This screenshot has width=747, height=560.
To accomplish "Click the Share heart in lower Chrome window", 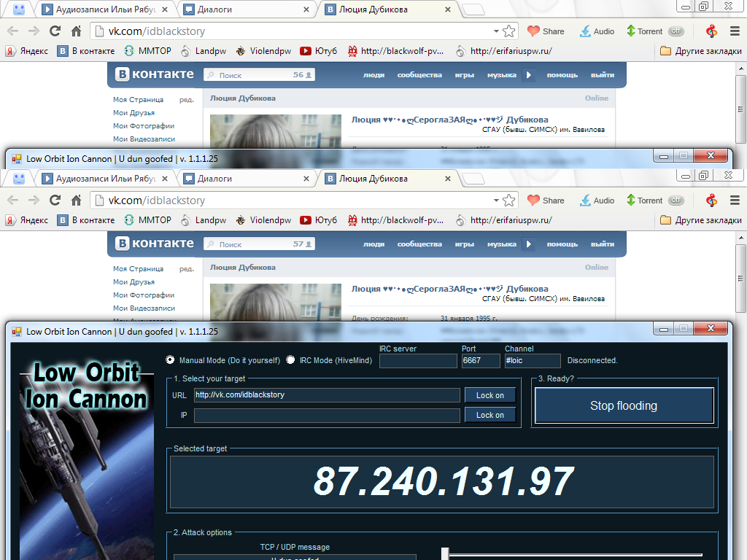I will (x=533, y=201).
